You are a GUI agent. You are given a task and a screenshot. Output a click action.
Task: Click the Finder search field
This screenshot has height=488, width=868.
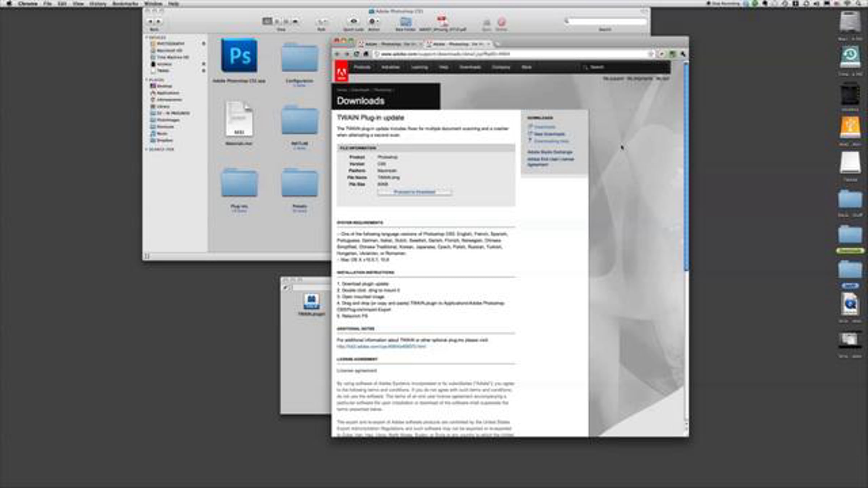pyautogui.click(x=607, y=22)
